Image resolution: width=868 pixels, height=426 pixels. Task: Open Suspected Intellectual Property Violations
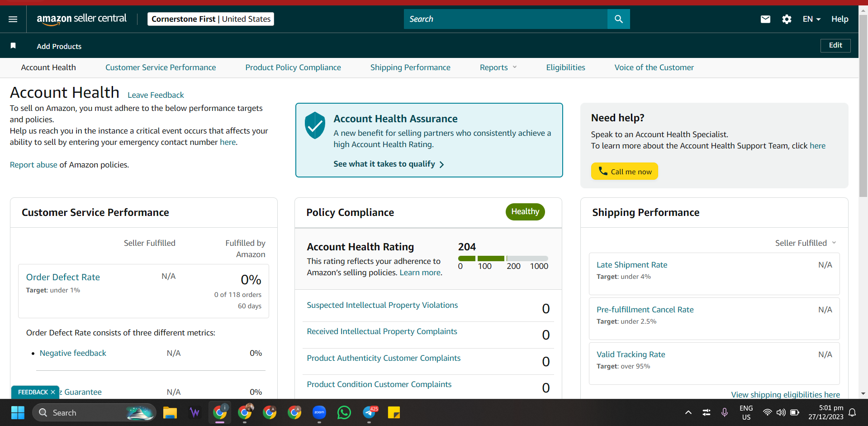pyautogui.click(x=382, y=305)
